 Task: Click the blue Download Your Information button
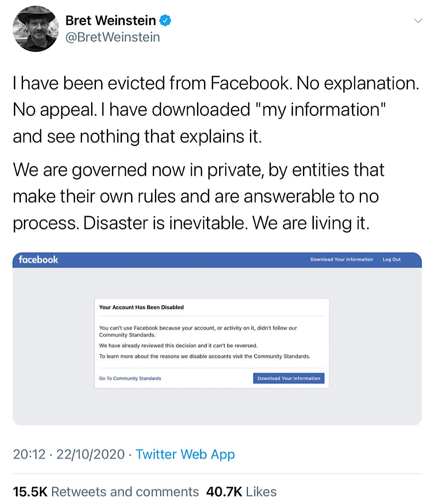[289, 378]
